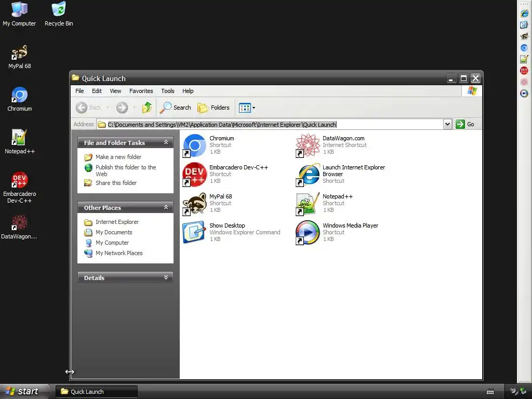Click Safely Remove Hardware tray icon
The width and height of the screenshot is (532, 399).
[523, 391]
